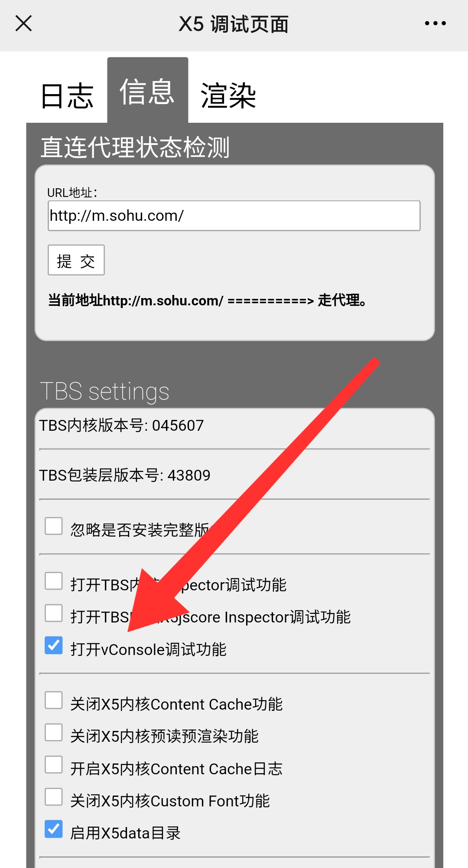Screen dimensions: 468x868
Task: Enable the X5jscore Inspector debug checkbox
Action: coord(54,613)
